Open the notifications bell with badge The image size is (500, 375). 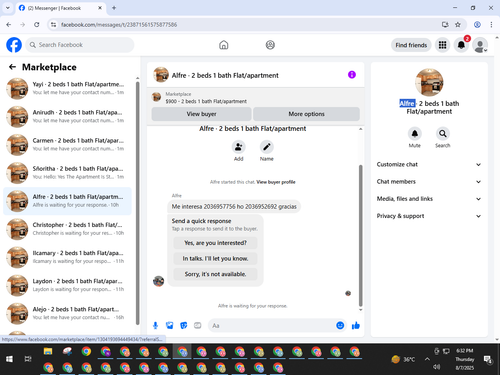point(461,45)
